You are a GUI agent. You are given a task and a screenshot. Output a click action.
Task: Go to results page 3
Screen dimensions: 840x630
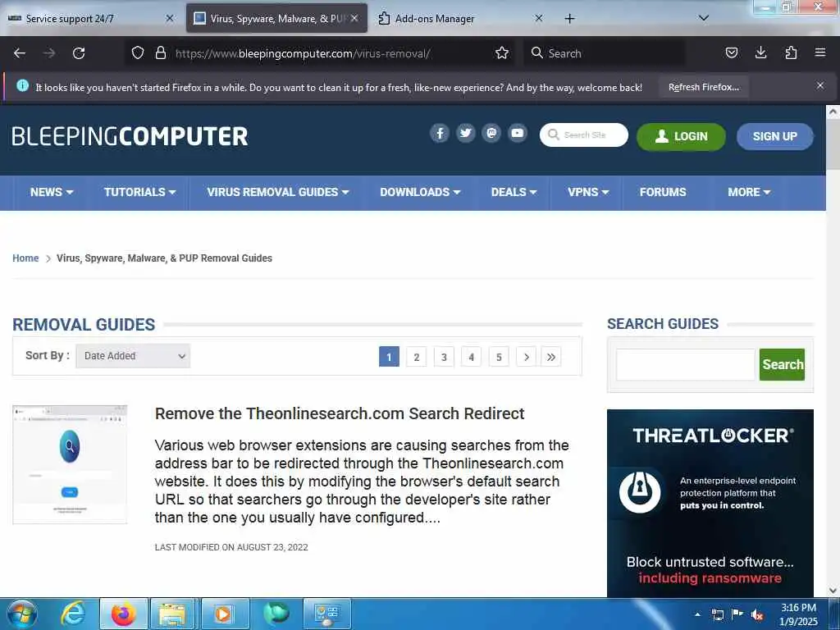(444, 357)
